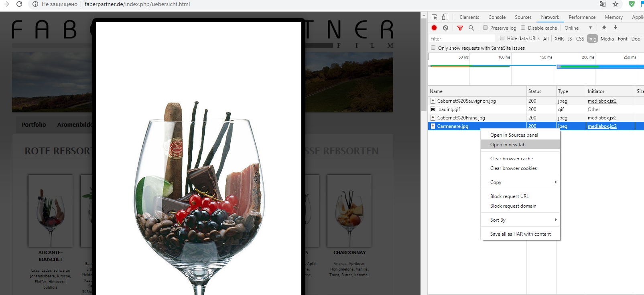Viewport: 644px width, 295px height.
Task: Open mediabox.js:2 link in Carmenere.jpg row
Action: [602, 126]
